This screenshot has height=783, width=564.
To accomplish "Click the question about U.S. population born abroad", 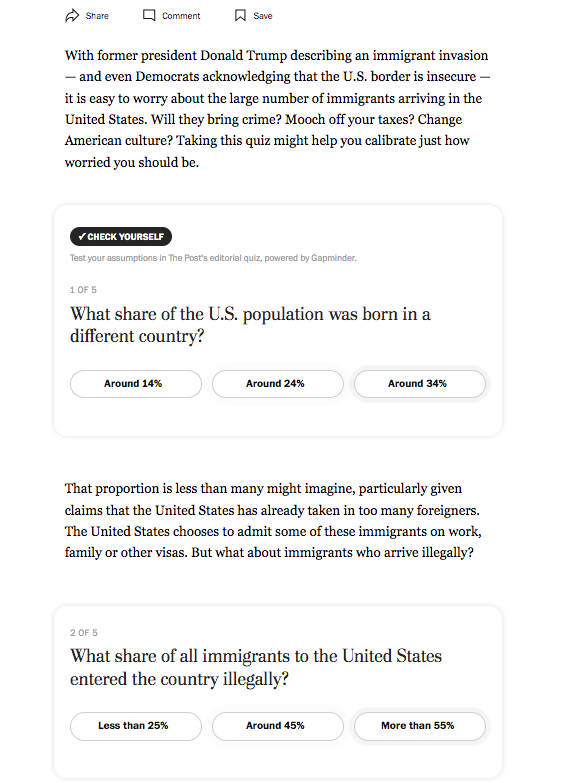I will [250, 325].
